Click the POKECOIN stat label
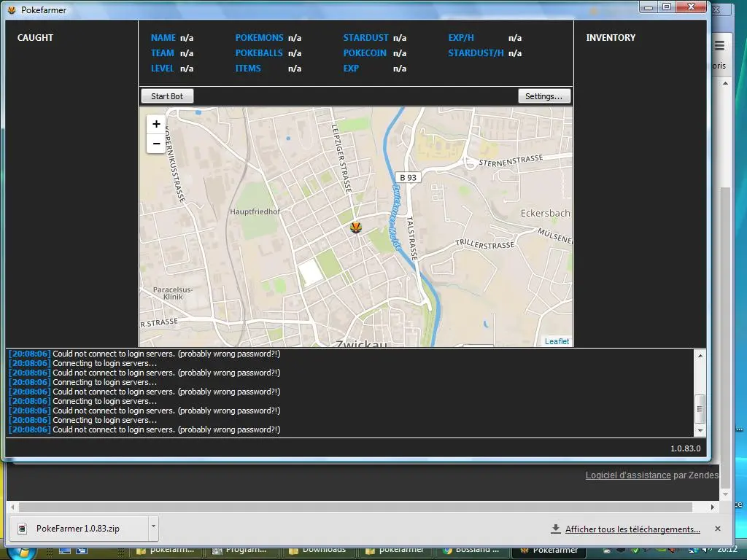 tap(365, 52)
